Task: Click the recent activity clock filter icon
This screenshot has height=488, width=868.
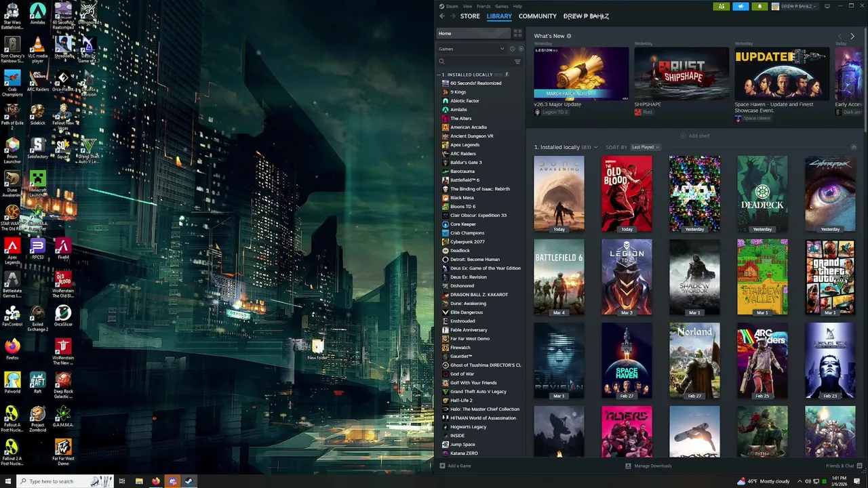Action: click(x=512, y=49)
